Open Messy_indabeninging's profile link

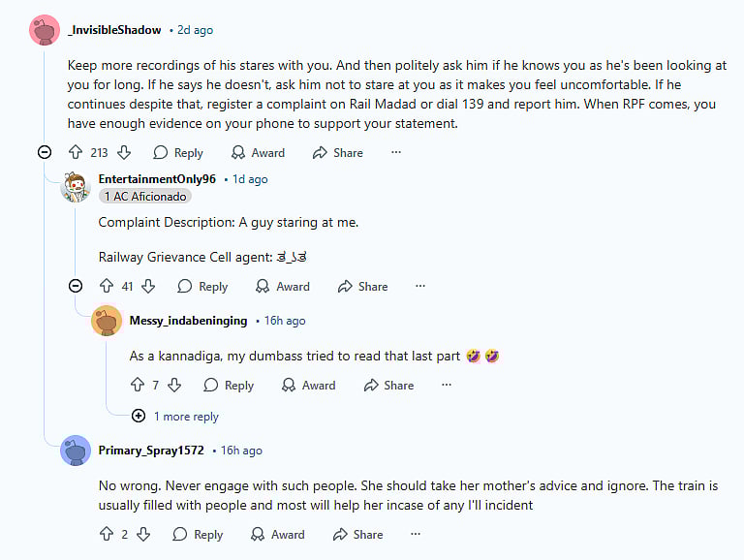point(188,321)
